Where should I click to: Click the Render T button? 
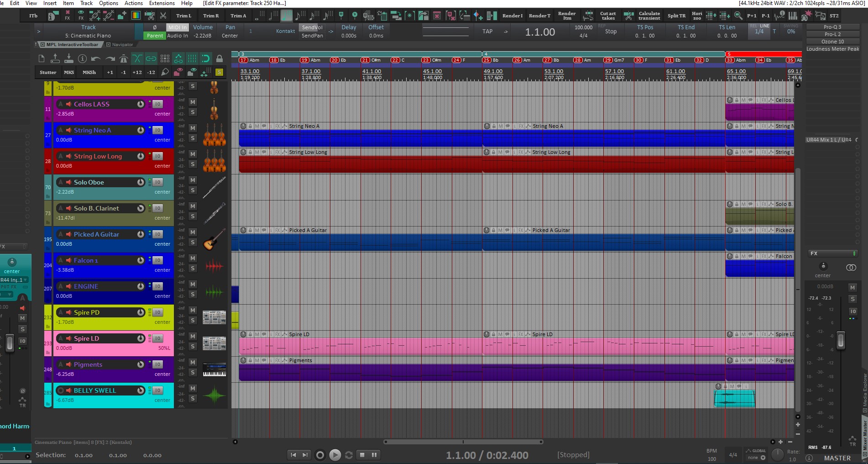pos(539,16)
